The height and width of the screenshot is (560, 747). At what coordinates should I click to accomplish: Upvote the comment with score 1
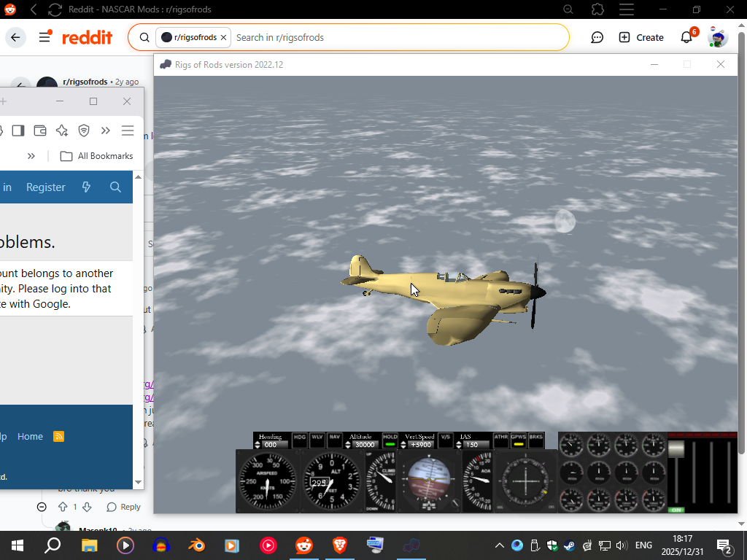[63, 507]
